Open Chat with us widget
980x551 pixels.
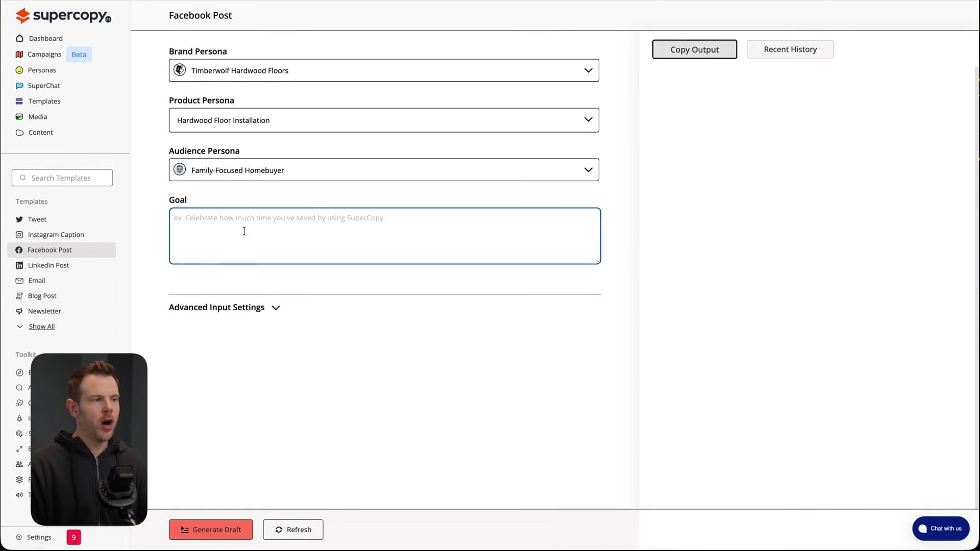click(941, 529)
